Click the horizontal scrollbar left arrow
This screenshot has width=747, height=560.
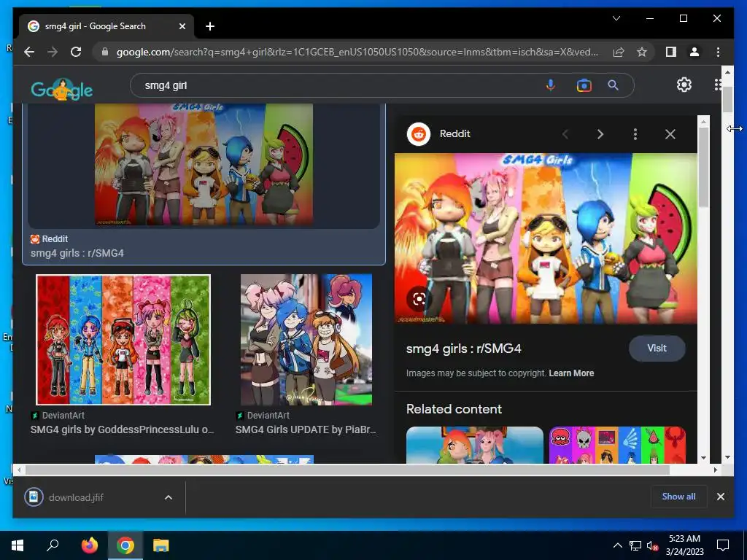pos(18,470)
